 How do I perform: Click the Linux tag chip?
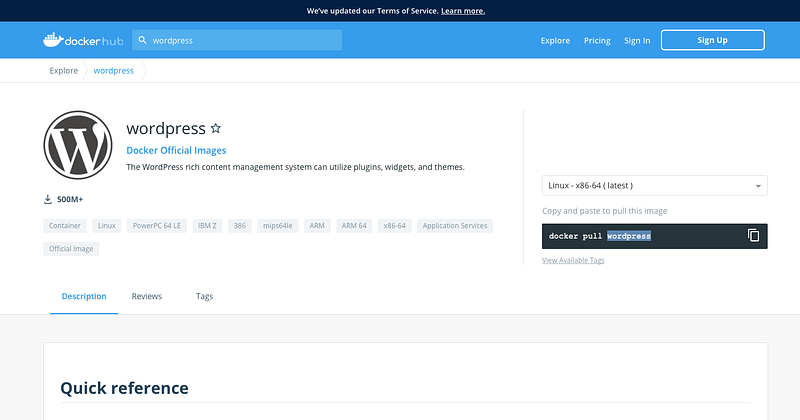coord(107,226)
